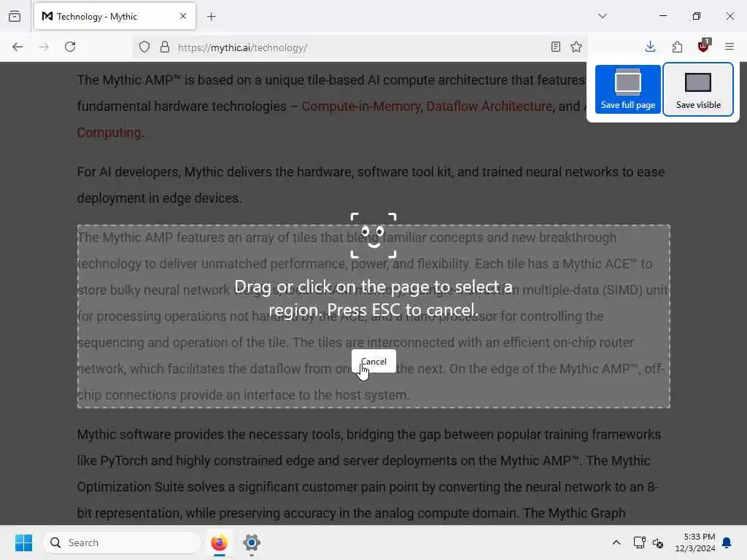Click Firefox icon in taskbar

[x=219, y=542]
